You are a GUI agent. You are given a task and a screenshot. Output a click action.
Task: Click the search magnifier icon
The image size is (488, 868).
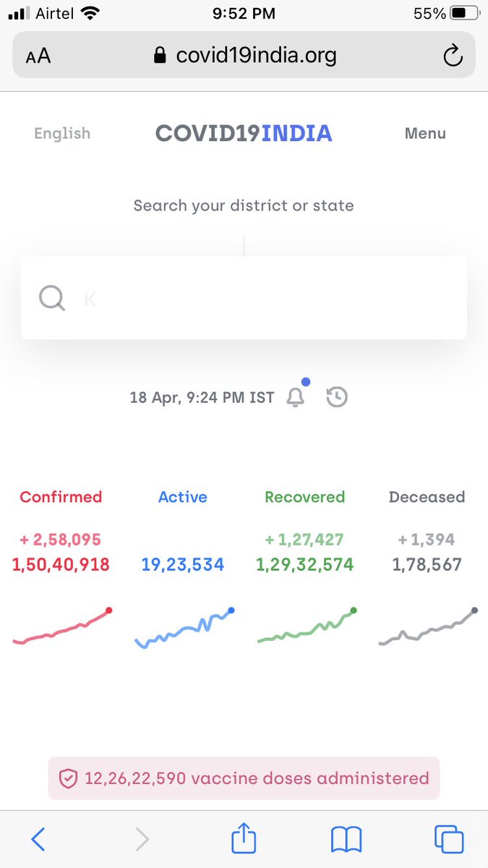[52, 297]
